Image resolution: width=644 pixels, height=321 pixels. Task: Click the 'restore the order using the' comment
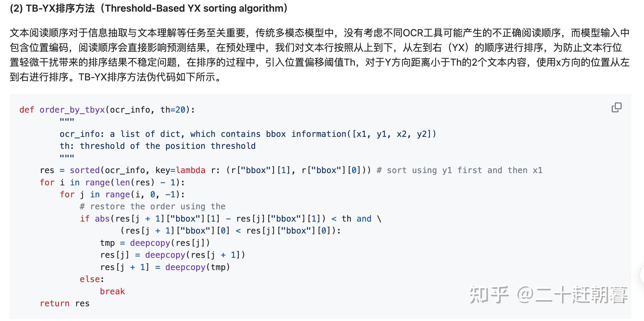tap(153, 207)
